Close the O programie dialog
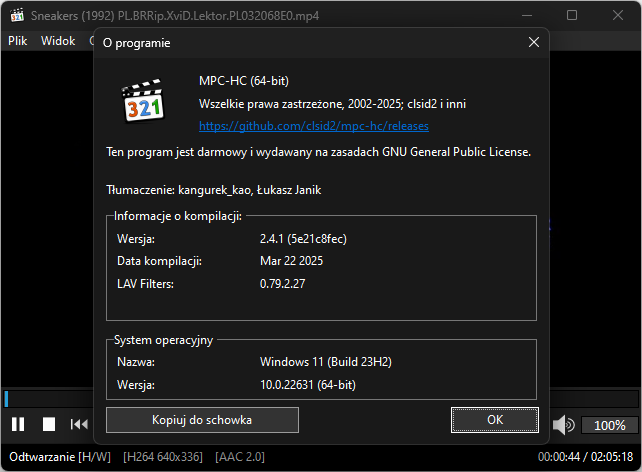This screenshot has width=642, height=472. pyautogui.click(x=533, y=42)
